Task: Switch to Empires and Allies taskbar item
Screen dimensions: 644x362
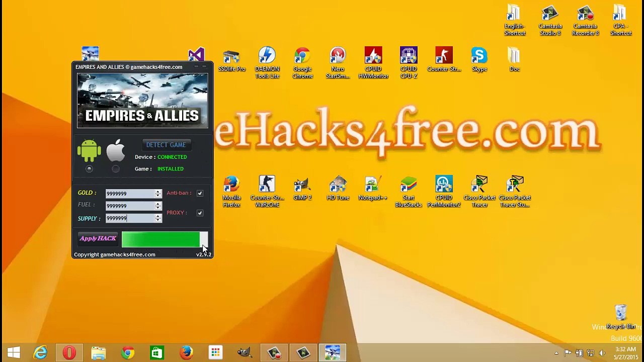Action: pos(332,353)
